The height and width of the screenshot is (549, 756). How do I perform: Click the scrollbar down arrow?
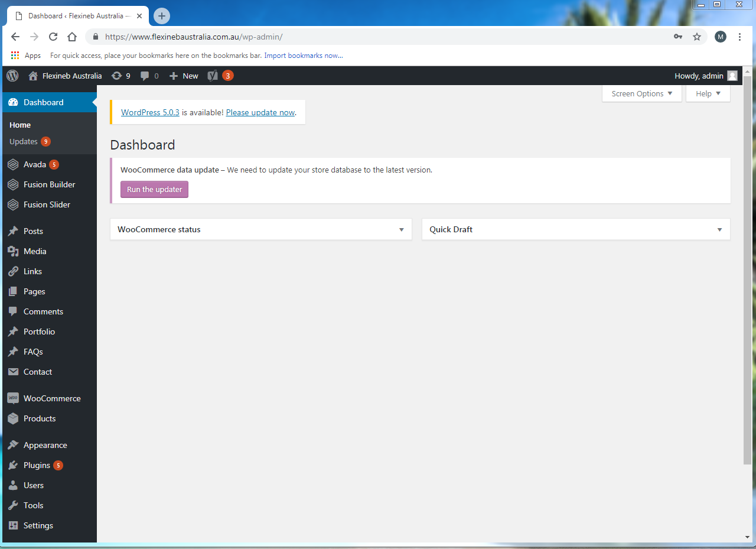[748, 537]
